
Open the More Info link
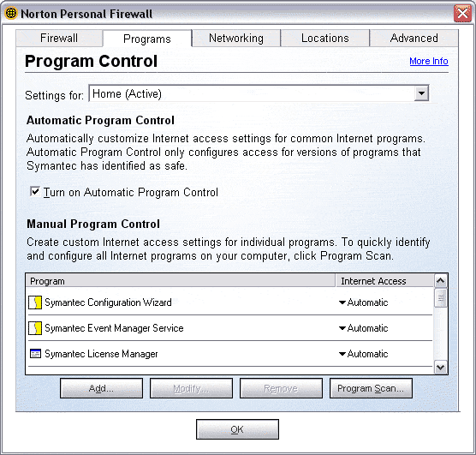coord(429,61)
